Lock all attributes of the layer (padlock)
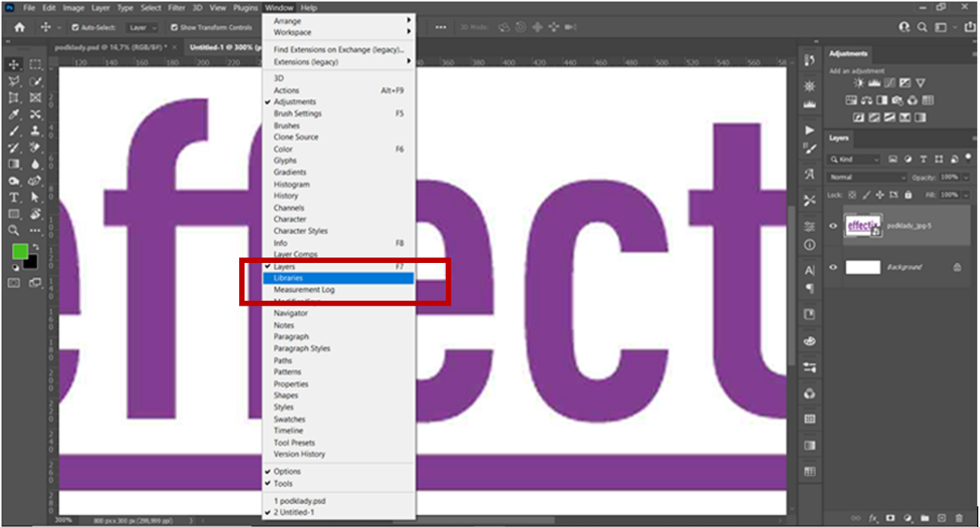 point(908,195)
